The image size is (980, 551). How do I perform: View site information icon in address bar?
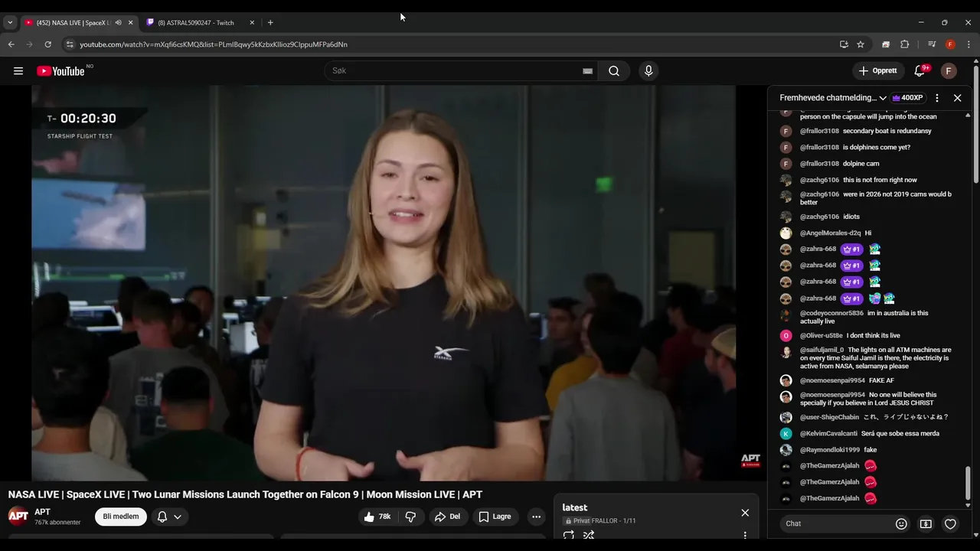pos(70,44)
